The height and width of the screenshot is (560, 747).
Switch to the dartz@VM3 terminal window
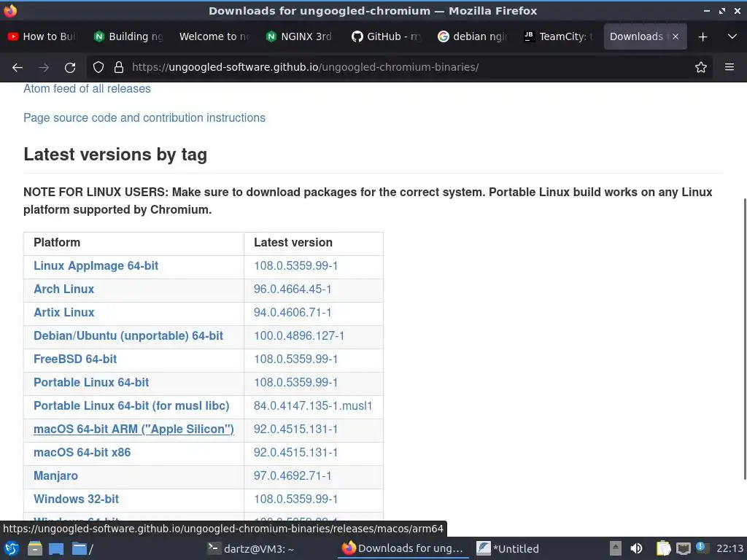click(x=251, y=548)
